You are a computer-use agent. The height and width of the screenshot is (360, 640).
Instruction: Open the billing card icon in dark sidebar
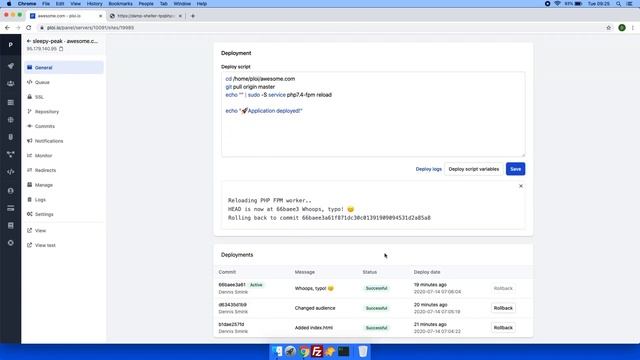coord(11,208)
